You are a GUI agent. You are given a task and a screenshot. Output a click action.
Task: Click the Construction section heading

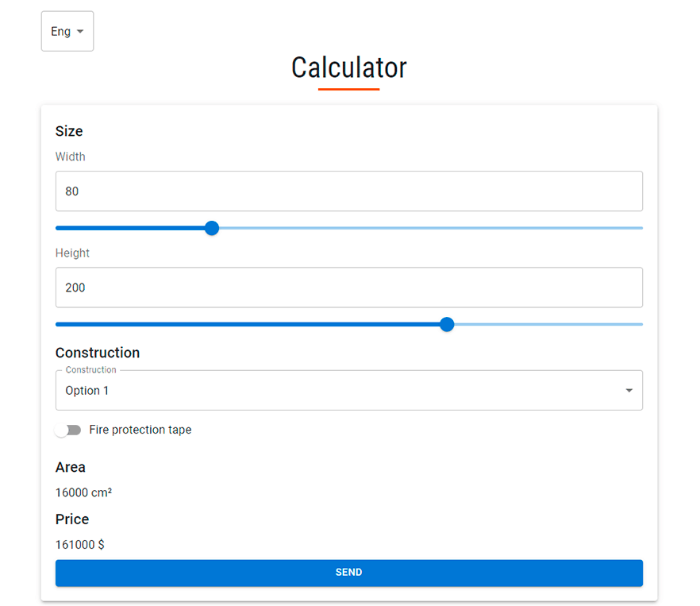[98, 353]
